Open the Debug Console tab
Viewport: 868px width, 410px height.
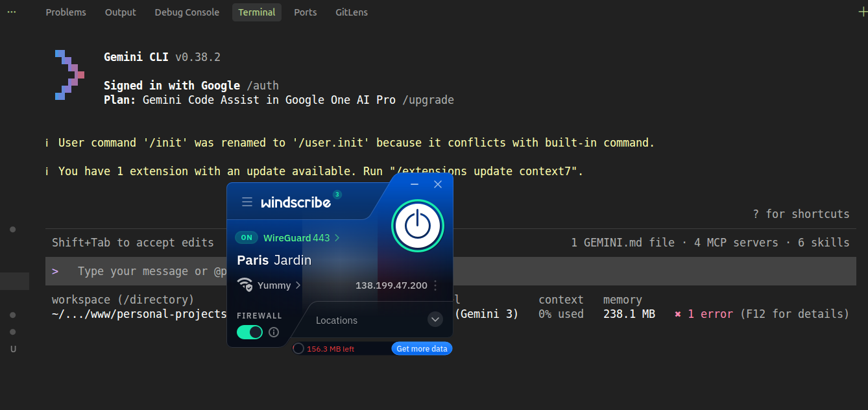tap(187, 12)
